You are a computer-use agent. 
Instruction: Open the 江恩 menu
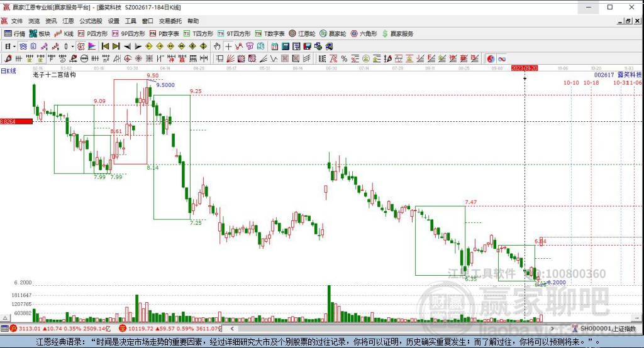[x=68, y=21]
